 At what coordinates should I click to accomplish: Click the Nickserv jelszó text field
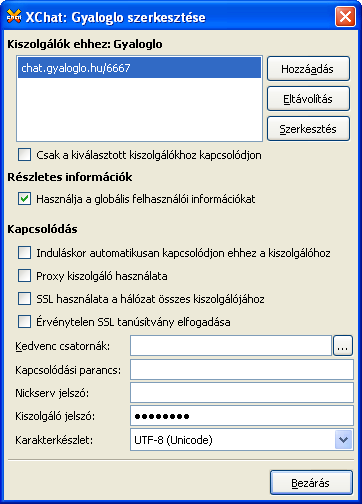pos(242,393)
